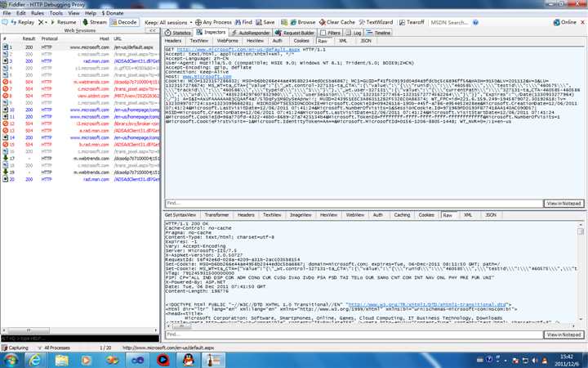This screenshot has width=588, height=368.
Task: Click the MSDN Search field
Action: [x=449, y=23]
